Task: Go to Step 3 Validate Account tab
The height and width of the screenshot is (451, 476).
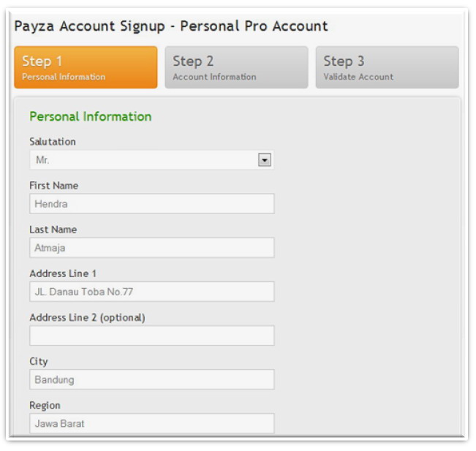Action: 387,67
